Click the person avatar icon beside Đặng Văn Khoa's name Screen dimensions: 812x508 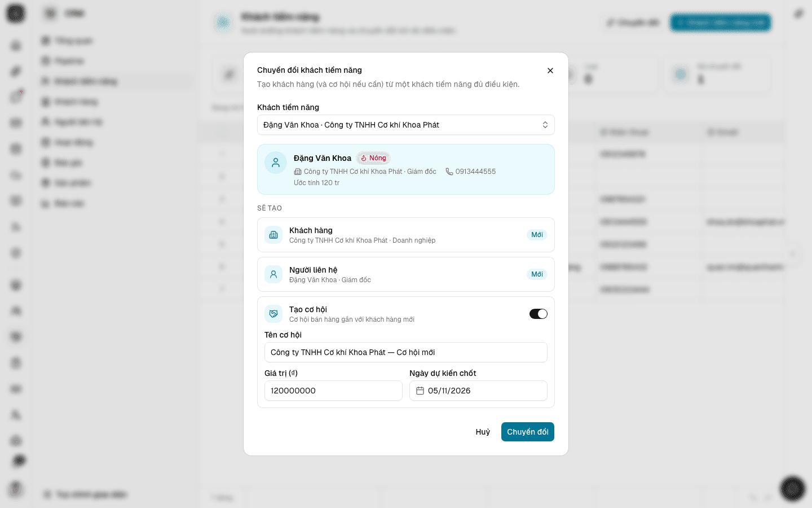(x=276, y=163)
